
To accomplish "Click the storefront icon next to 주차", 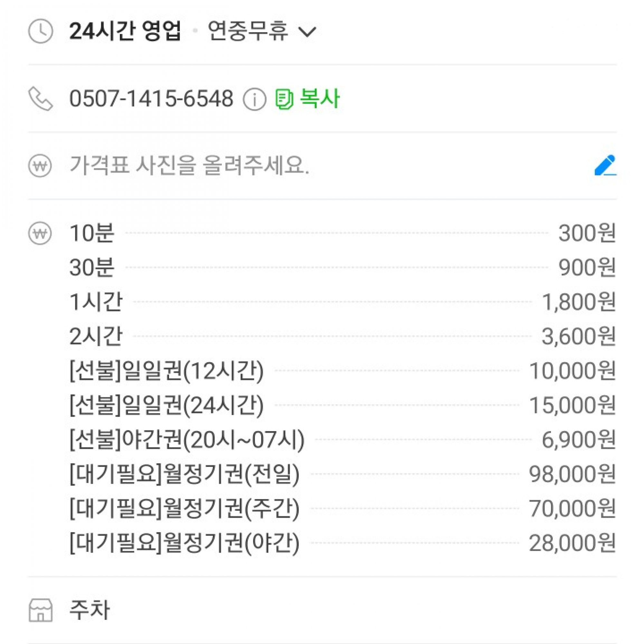I will point(40,610).
